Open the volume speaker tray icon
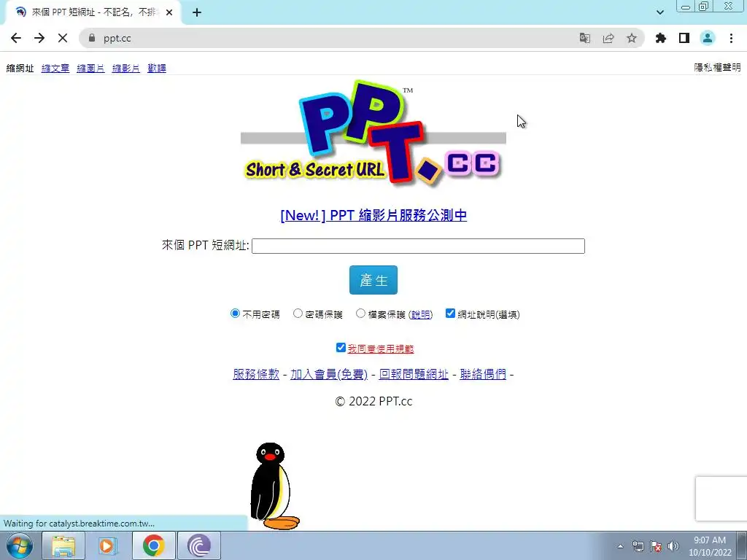 pos(673,546)
